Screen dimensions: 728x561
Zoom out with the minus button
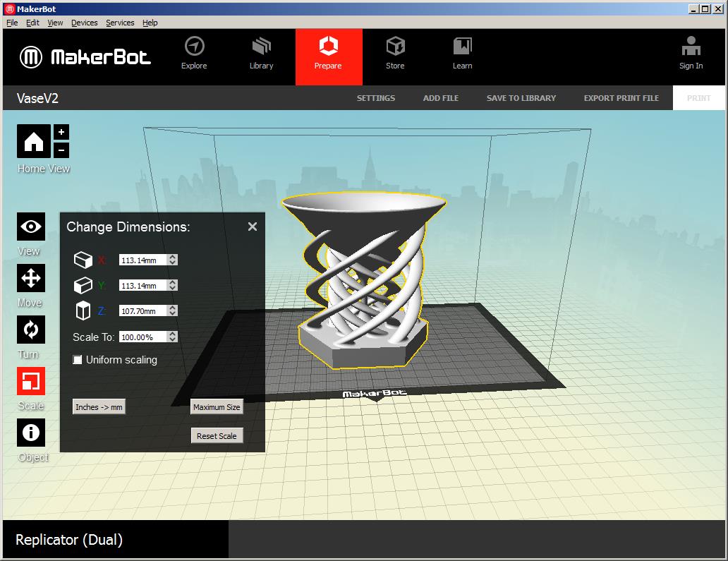click(x=61, y=150)
